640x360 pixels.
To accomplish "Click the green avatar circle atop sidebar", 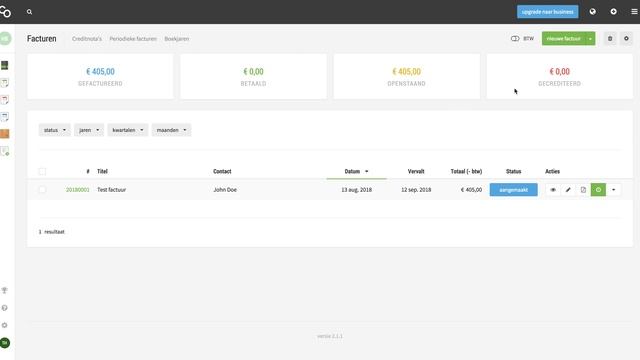I will point(5,39).
